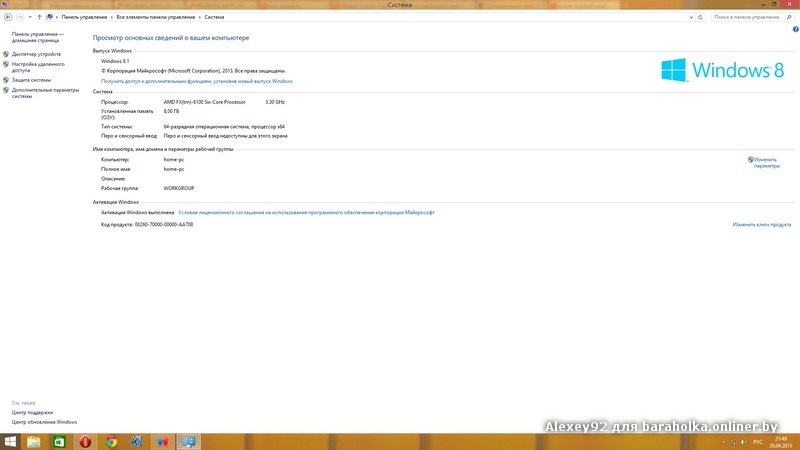Click computer name 'home-pc' next to 'Компьютер:'
The width and height of the screenshot is (800, 450).
(174, 160)
